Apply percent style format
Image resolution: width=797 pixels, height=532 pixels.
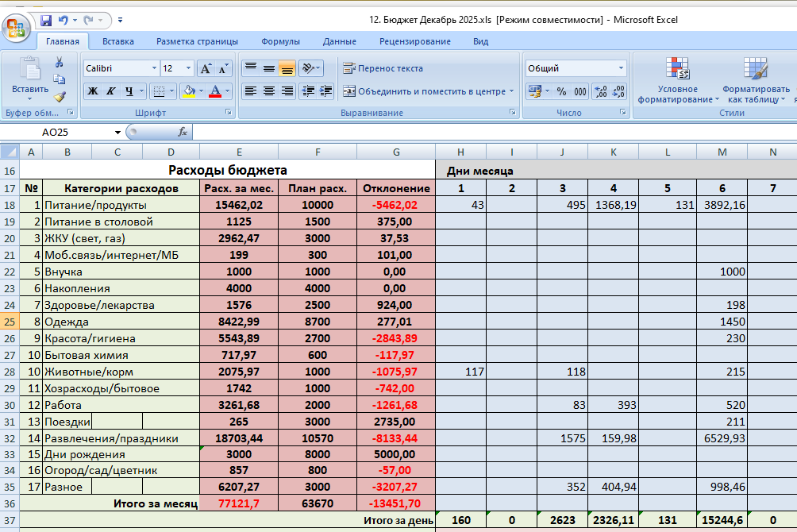(x=562, y=91)
